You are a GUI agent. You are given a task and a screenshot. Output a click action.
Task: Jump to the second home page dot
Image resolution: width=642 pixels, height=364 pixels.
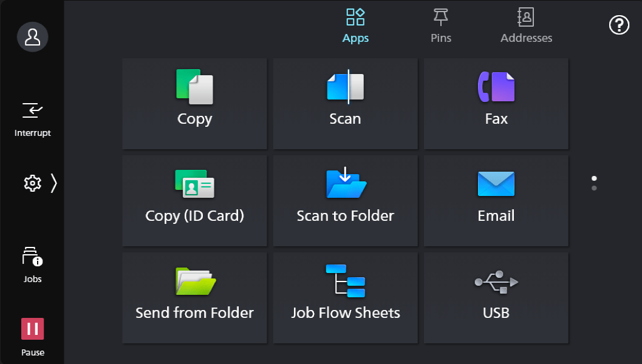(593, 189)
